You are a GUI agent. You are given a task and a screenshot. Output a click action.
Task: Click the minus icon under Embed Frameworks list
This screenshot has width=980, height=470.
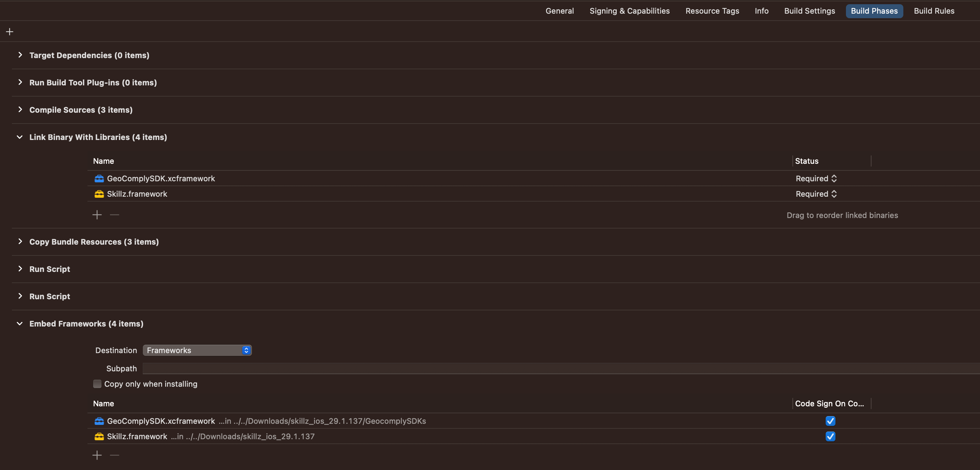click(114, 455)
